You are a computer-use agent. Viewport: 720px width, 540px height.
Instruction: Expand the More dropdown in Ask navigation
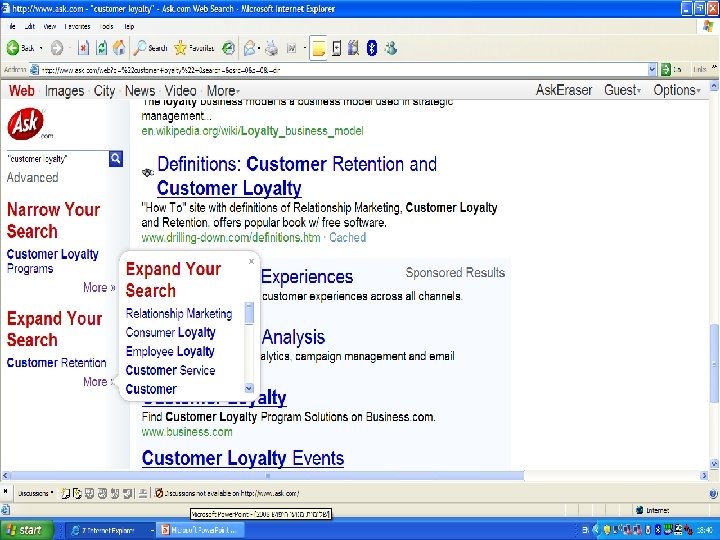click(223, 91)
